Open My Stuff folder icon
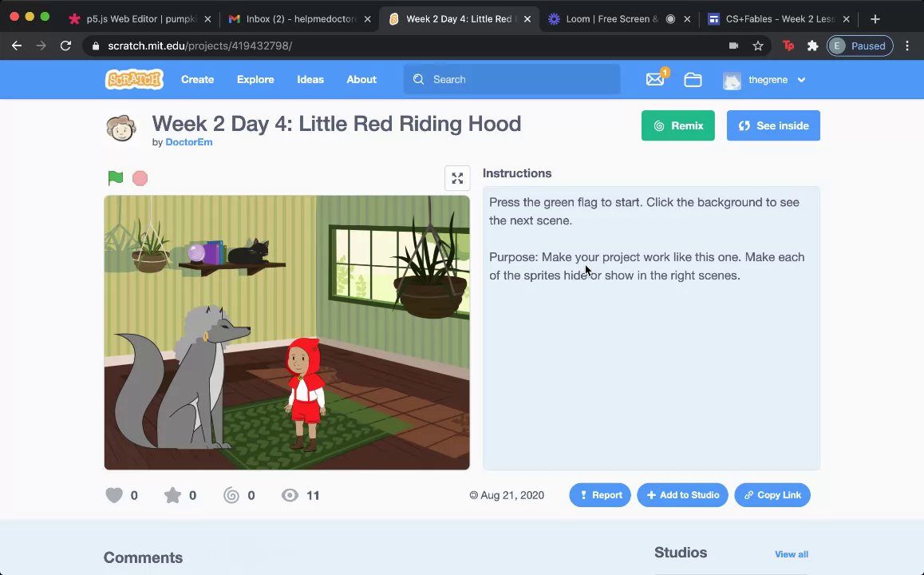The height and width of the screenshot is (575, 924). coord(693,80)
